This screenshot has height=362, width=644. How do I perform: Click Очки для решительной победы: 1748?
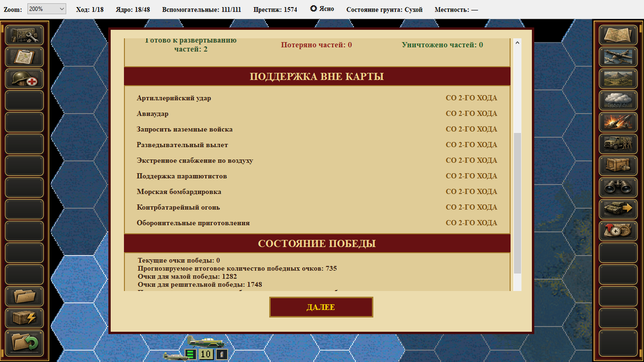coord(200,284)
